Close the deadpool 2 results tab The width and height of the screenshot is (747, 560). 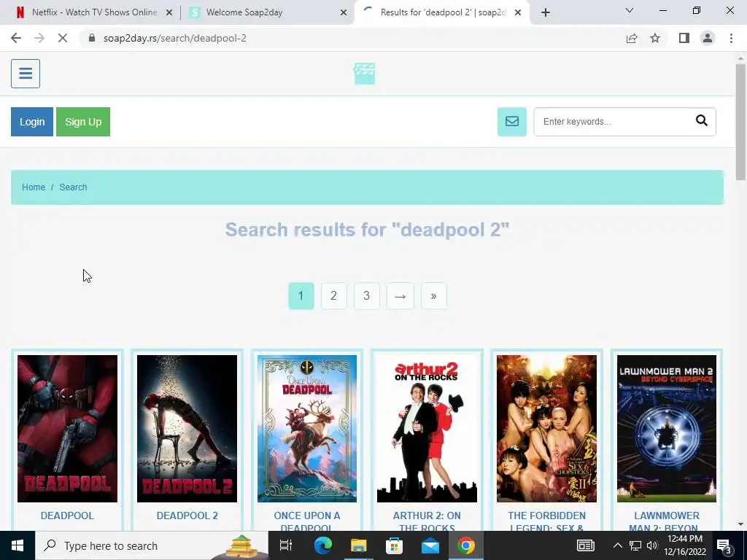click(x=518, y=12)
